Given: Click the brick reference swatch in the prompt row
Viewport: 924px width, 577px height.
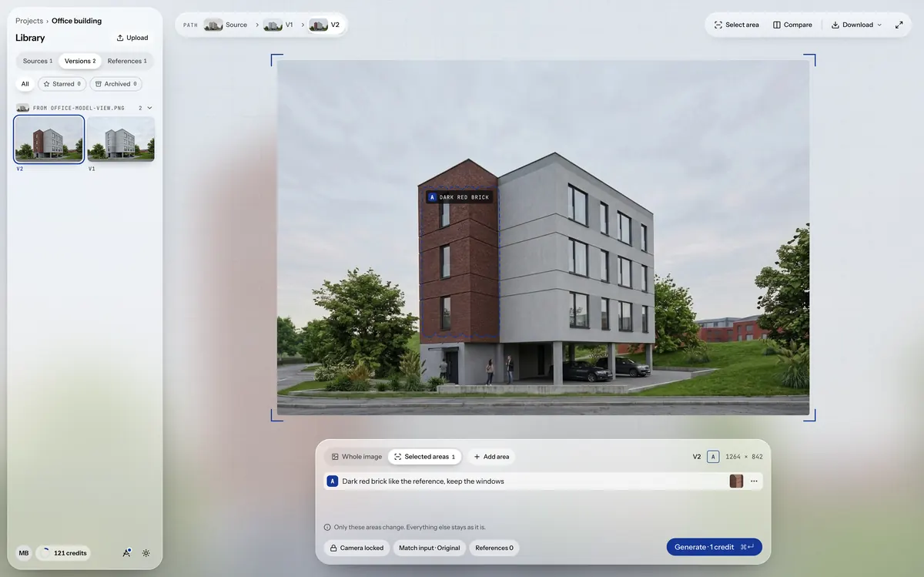Looking at the screenshot, I should tap(736, 481).
